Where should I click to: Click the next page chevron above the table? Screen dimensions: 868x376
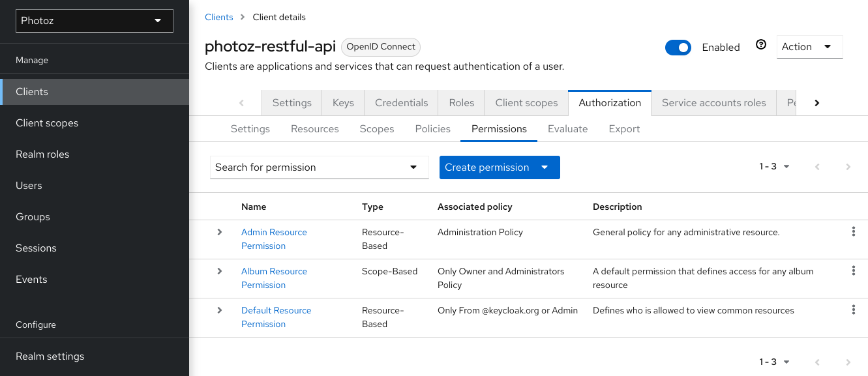tap(848, 167)
